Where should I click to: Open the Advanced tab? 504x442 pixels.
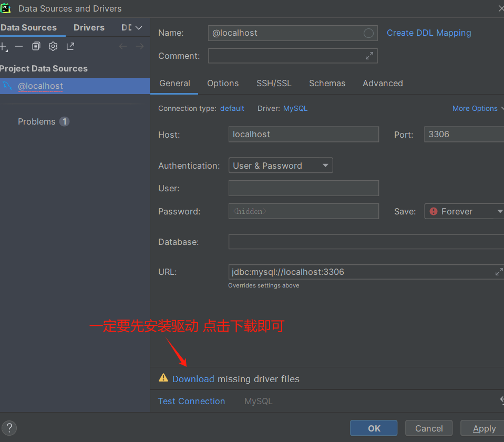(383, 84)
